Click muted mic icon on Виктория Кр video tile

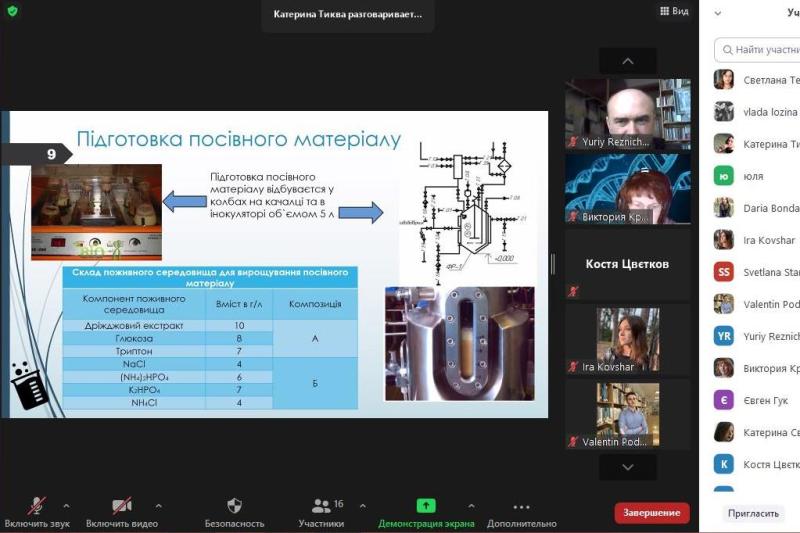click(x=573, y=217)
